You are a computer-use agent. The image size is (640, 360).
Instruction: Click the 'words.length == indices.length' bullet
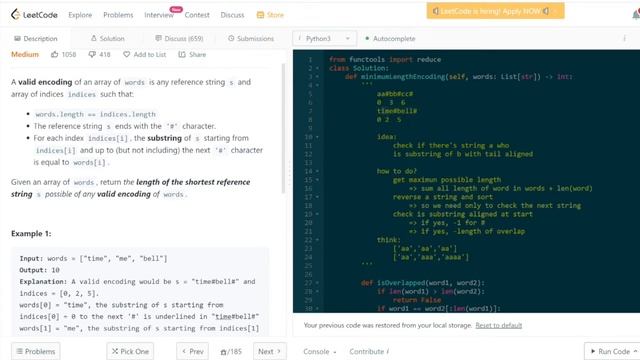click(95, 114)
